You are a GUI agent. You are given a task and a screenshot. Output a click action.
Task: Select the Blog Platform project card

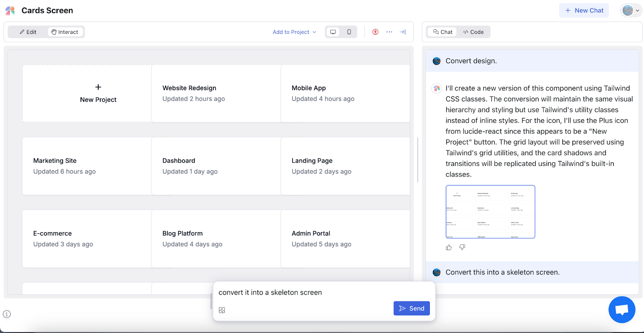(x=216, y=239)
